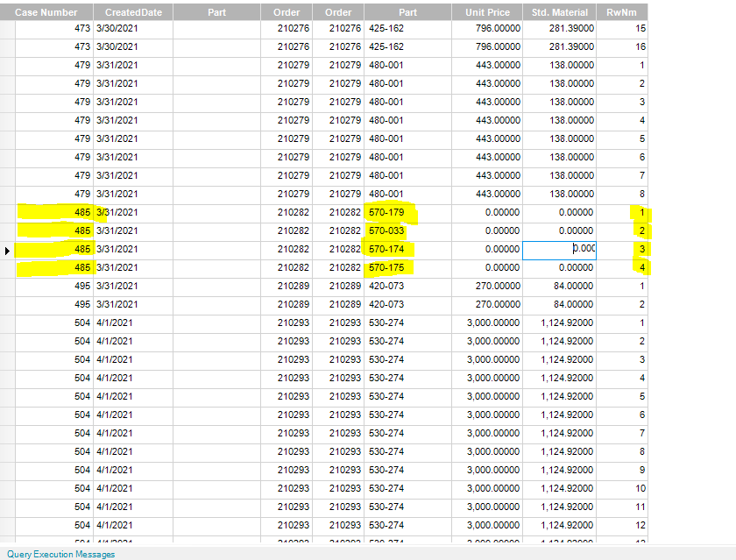Click row header of case 473 RwNm 15
The height and width of the screenshot is (560, 736).
pyautogui.click(x=8, y=29)
